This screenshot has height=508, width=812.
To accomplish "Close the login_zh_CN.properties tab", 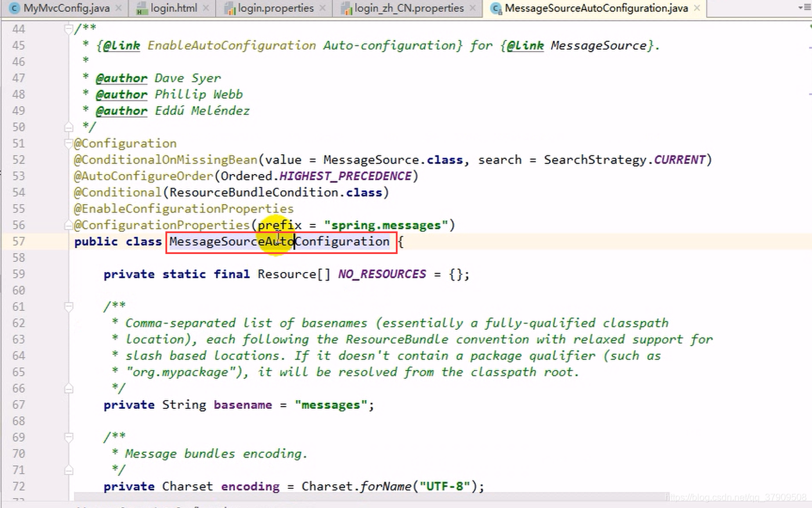I will tap(472, 8).
